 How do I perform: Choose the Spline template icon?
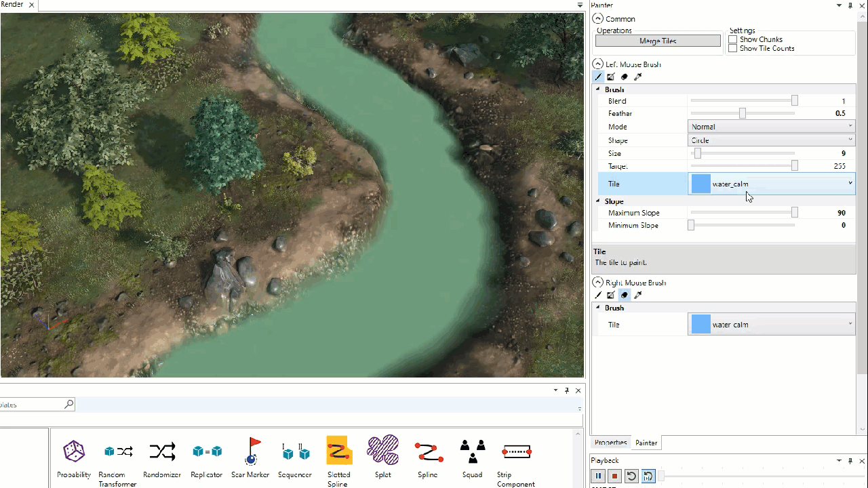pyautogui.click(x=428, y=451)
